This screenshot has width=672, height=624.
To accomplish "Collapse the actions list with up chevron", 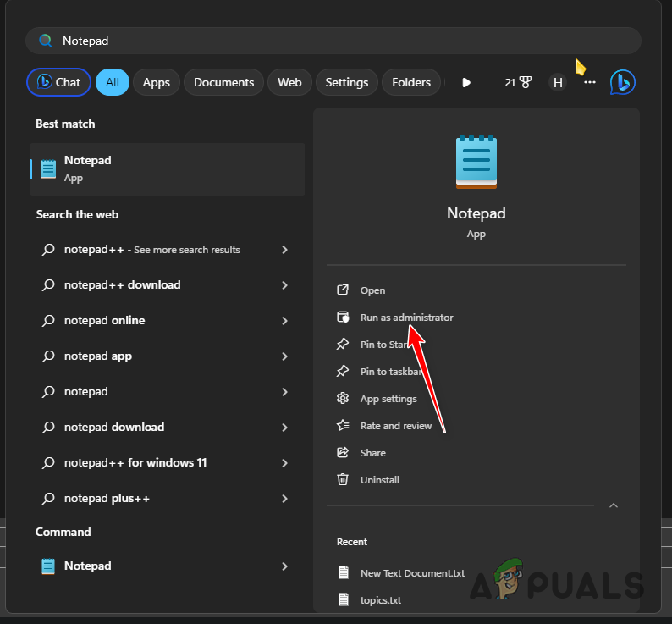I will (x=614, y=505).
